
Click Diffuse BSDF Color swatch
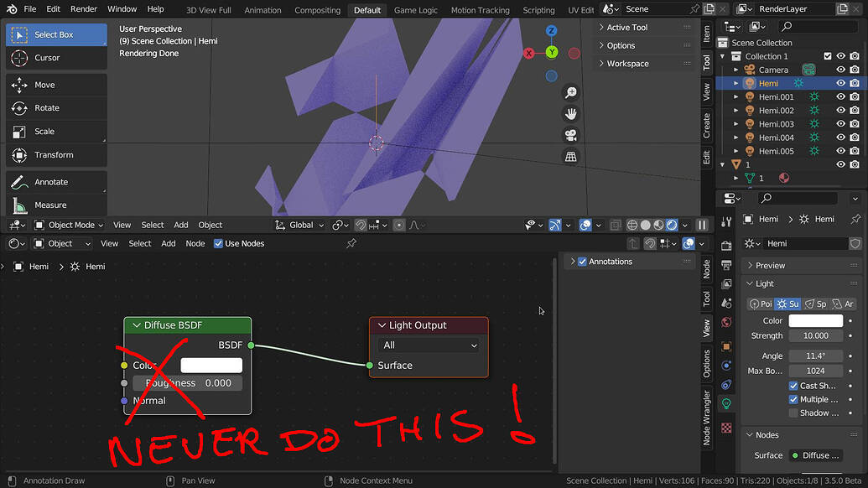click(211, 366)
